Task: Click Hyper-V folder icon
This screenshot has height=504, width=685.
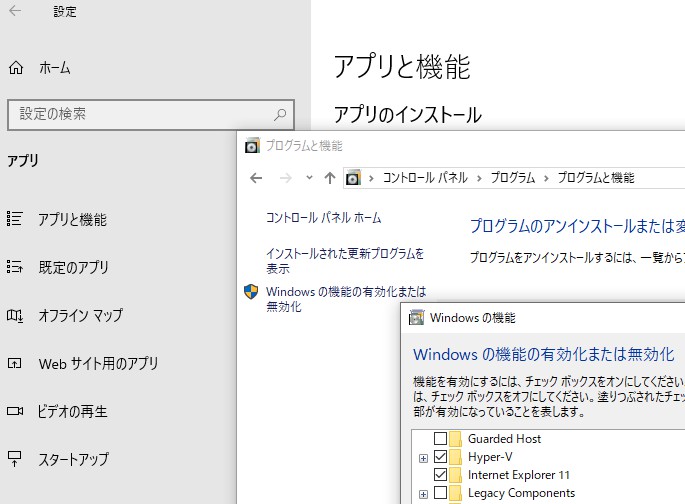Action: (456, 456)
